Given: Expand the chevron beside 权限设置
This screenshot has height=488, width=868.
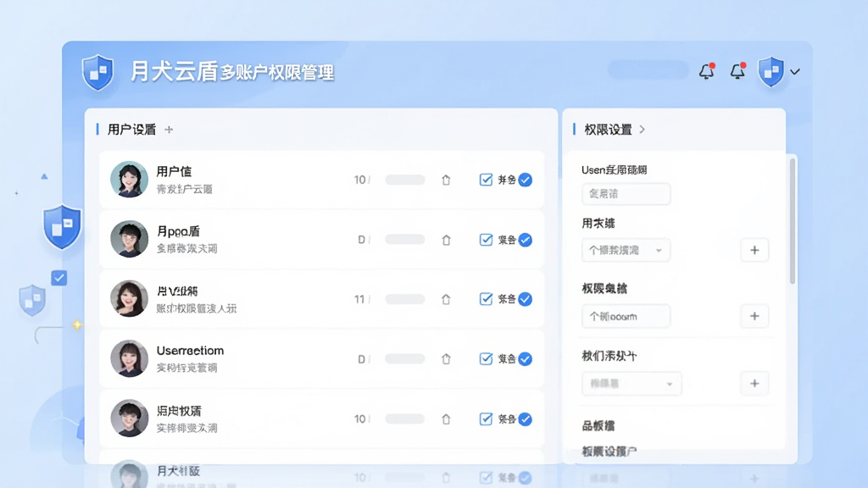Looking at the screenshot, I should (x=643, y=130).
